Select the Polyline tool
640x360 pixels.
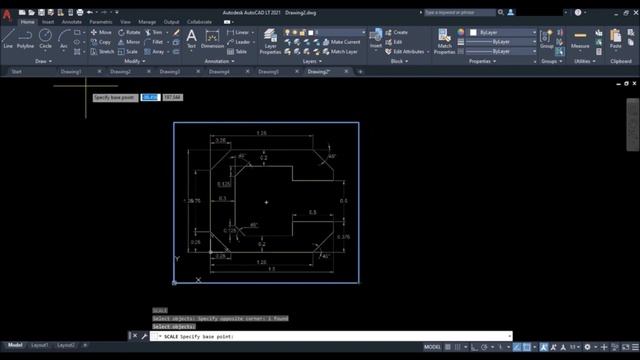[25, 39]
